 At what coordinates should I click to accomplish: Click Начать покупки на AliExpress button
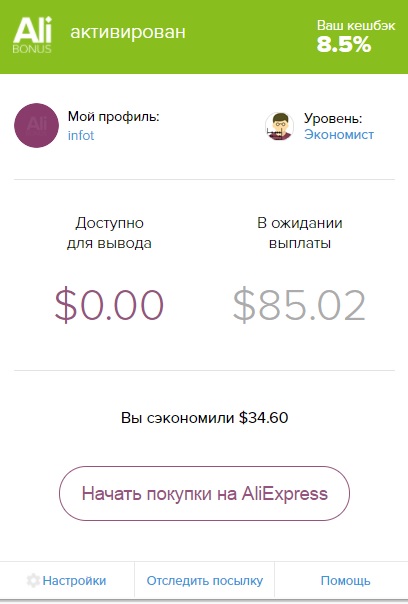[x=204, y=493]
